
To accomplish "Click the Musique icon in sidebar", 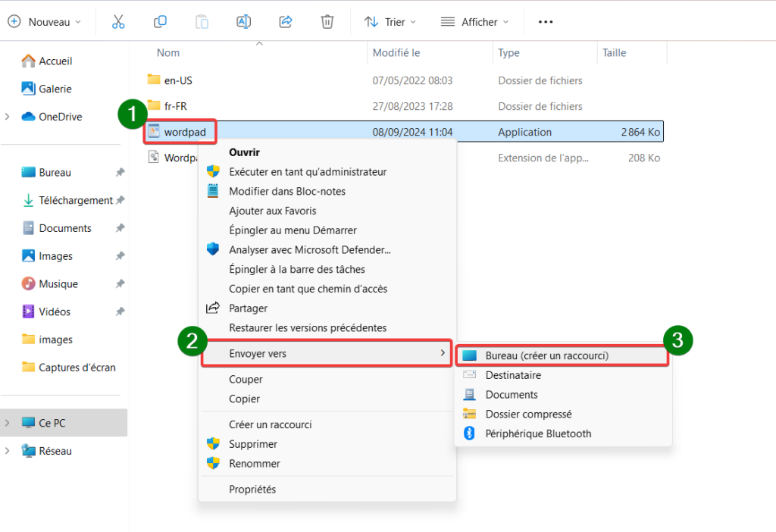I will pos(28,283).
